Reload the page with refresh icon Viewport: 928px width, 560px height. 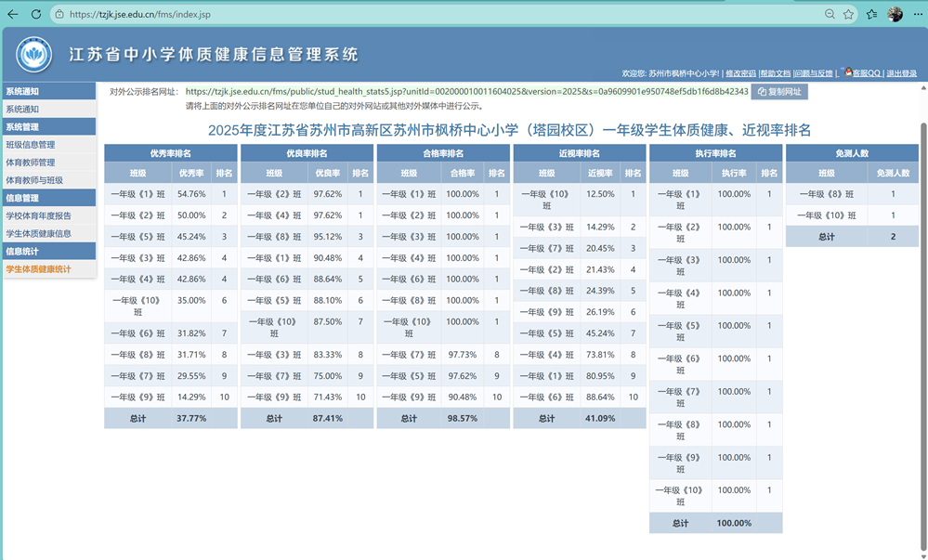(36, 14)
